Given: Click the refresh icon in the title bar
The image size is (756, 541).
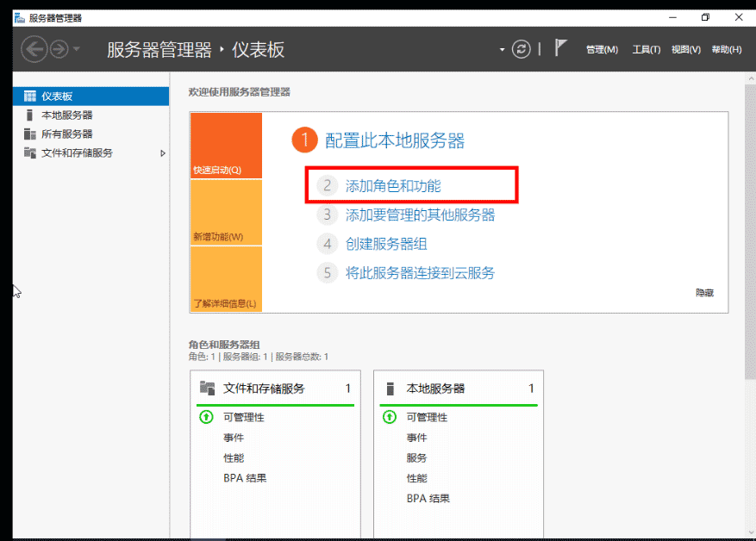Looking at the screenshot, I should [521, 49].
